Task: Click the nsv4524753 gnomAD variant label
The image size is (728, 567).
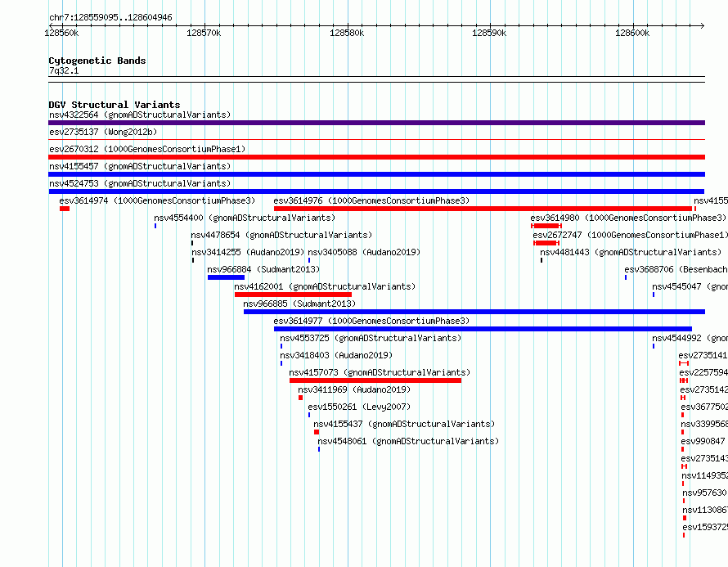Action: click(x=140, y=183)
